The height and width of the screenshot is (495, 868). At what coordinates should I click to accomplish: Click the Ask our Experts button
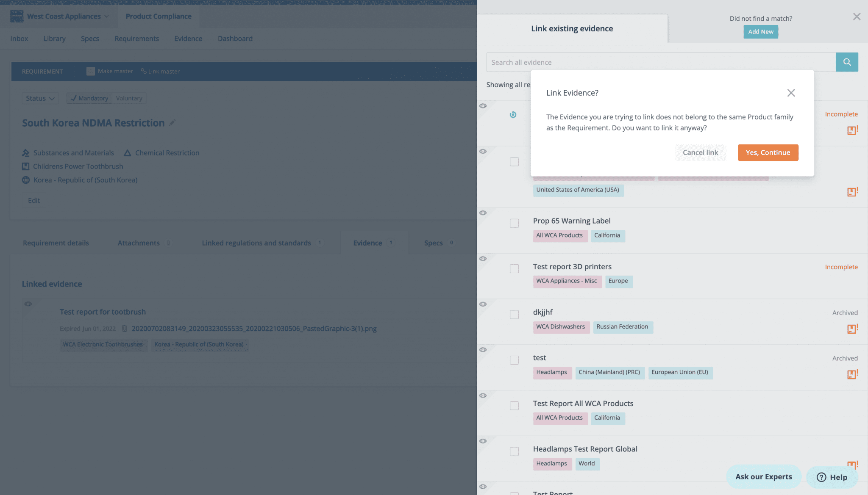click(763, 477)
